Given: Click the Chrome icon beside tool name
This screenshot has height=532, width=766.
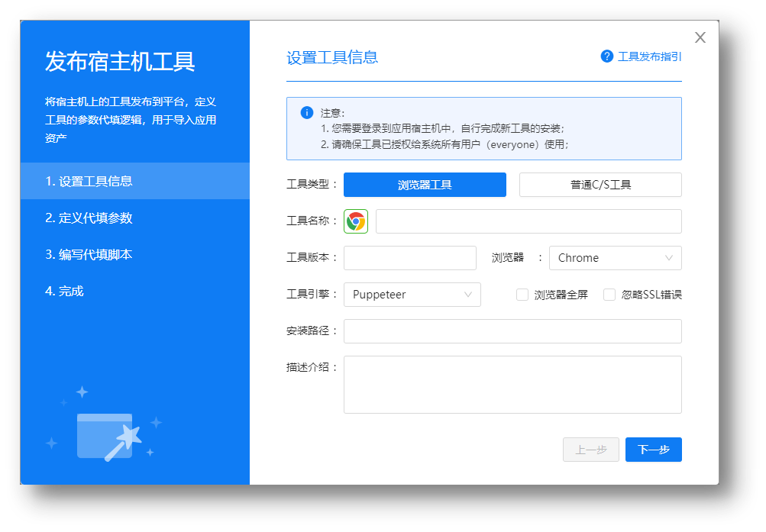Looking at the screenshot, I should pyautogui.click(x=356, y=221).
